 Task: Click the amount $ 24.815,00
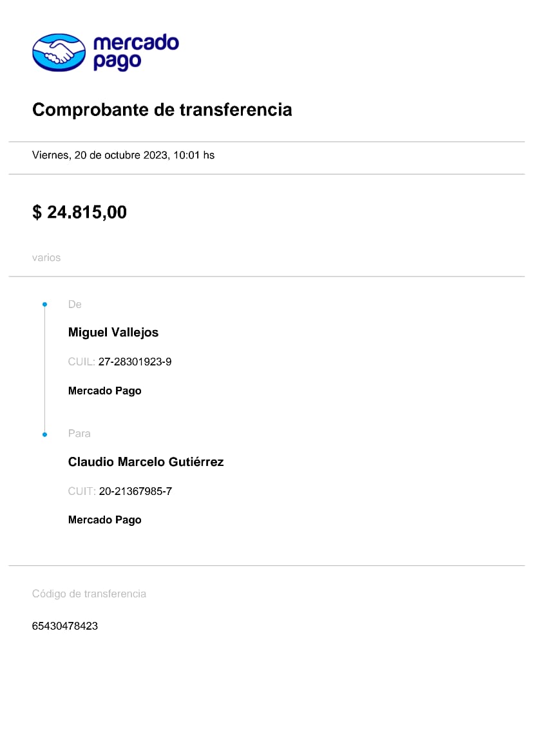[79, 212]
